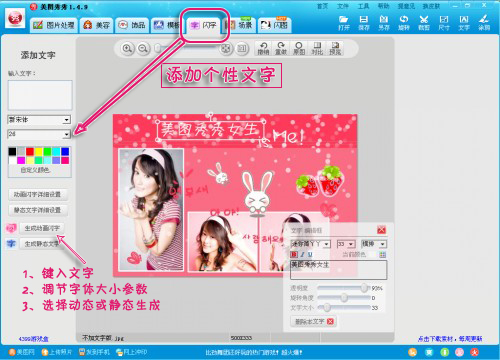The height and width of the screenshot is (360, 500).
Task: Close the text editor panel
Action: [381, 230]
